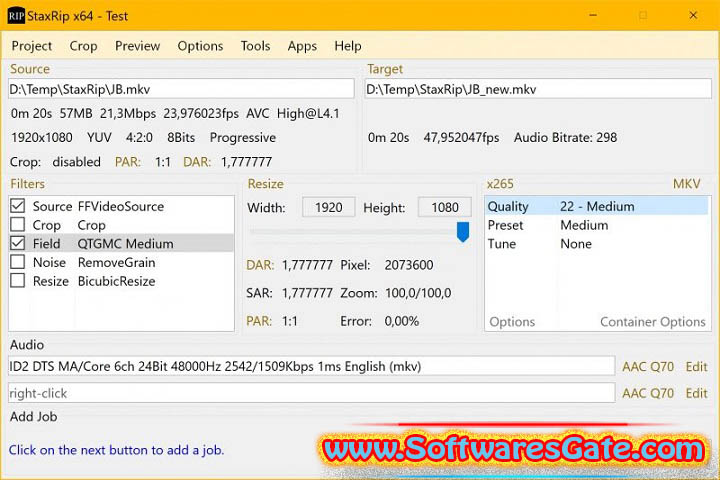
Task: Click the Pixel 2073600 value
Action: pos(409,265)
